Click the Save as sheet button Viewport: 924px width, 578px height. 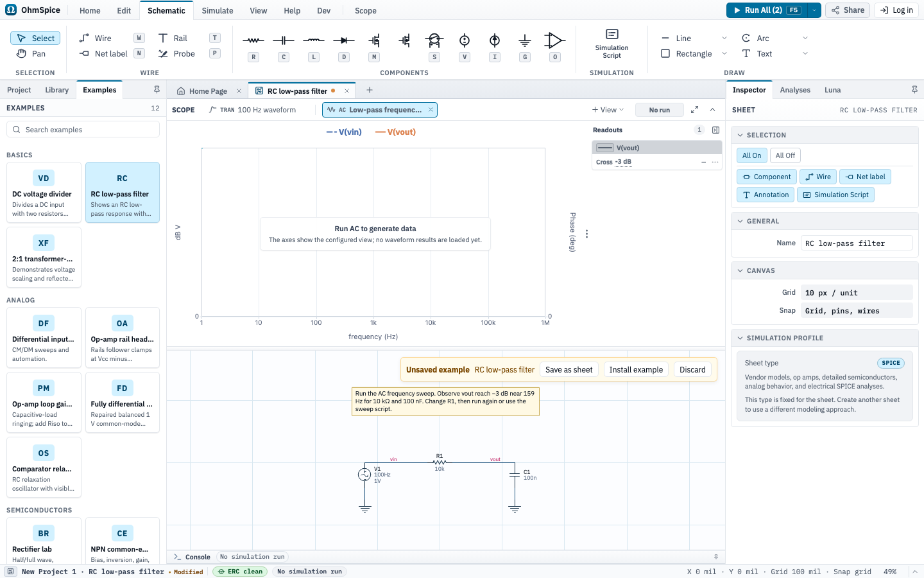click(x=569, y=370)
